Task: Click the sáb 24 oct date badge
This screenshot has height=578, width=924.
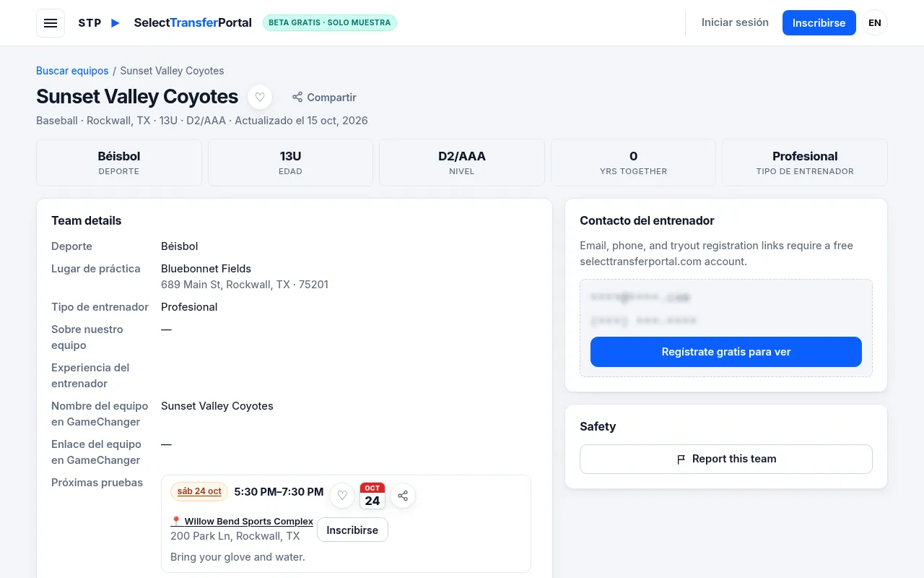Action: click(x=199, y=491)
